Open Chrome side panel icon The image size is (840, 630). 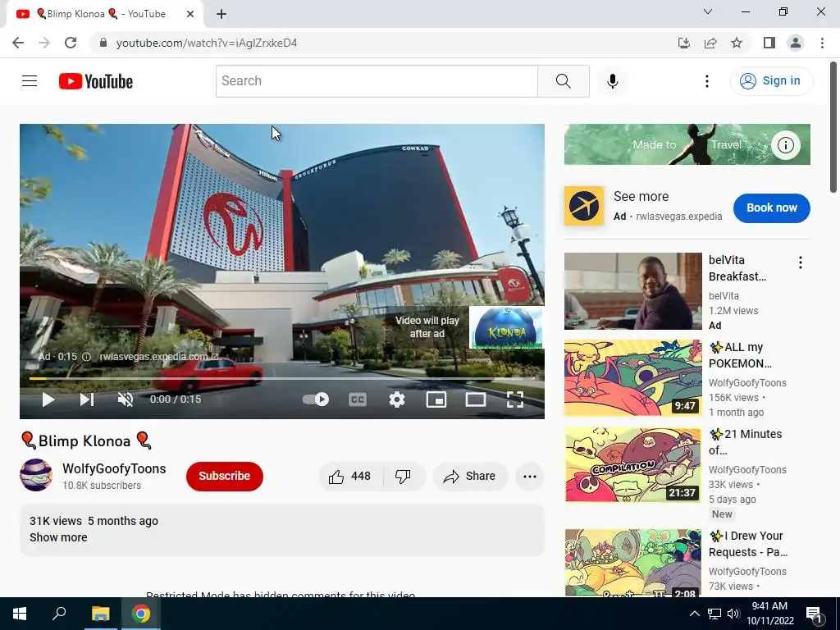(769, 43)
